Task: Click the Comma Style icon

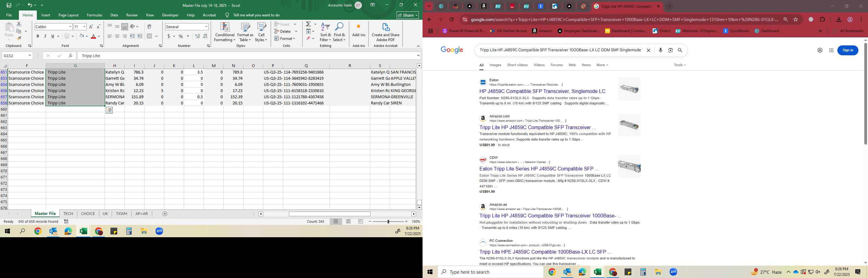Action: point(188,36)
